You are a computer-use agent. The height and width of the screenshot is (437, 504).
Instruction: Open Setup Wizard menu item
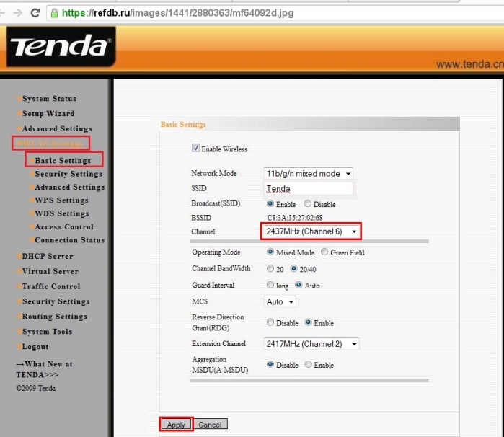[48, 113]
